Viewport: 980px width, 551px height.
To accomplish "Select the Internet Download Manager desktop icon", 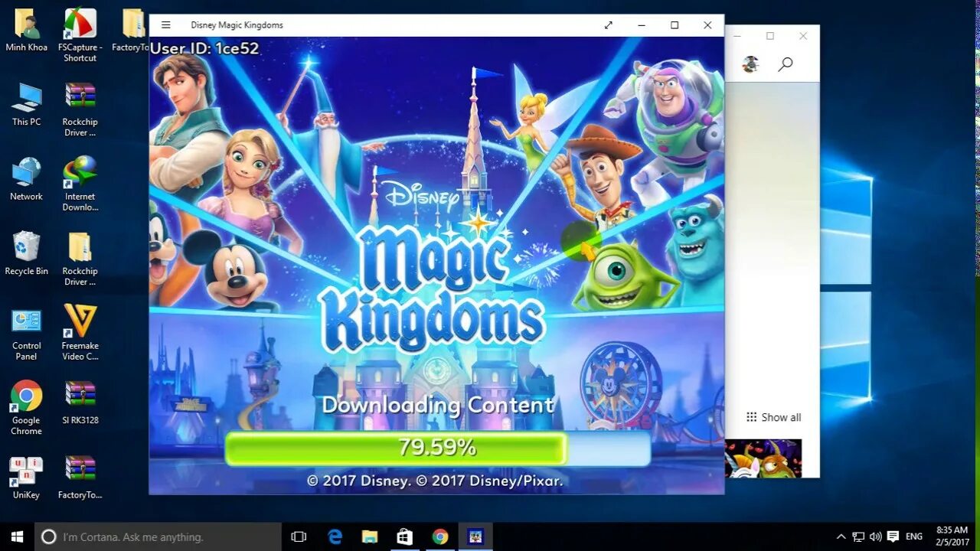I will coord(80,184).
